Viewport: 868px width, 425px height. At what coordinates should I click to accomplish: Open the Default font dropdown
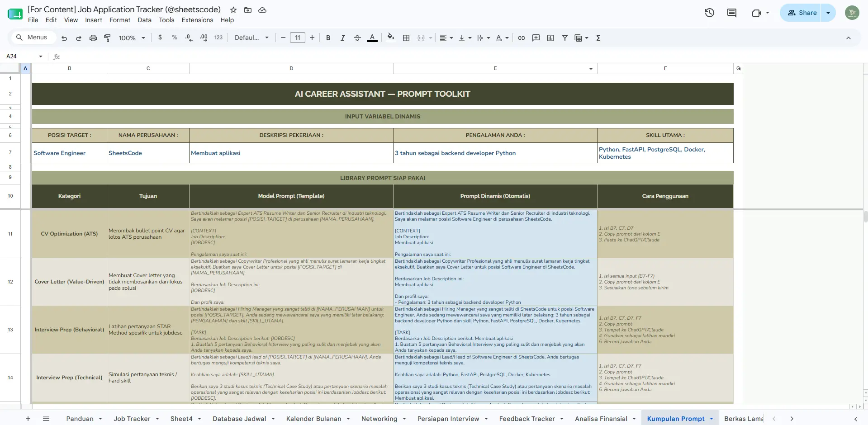[x=252, y=38]
